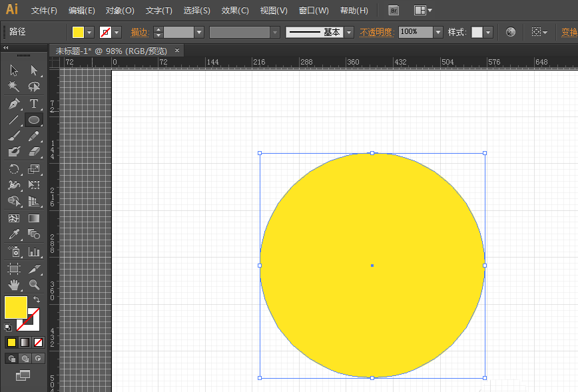Swap fill and stroke colors arrow
The image size is (578, 392).
click(37, 300)
